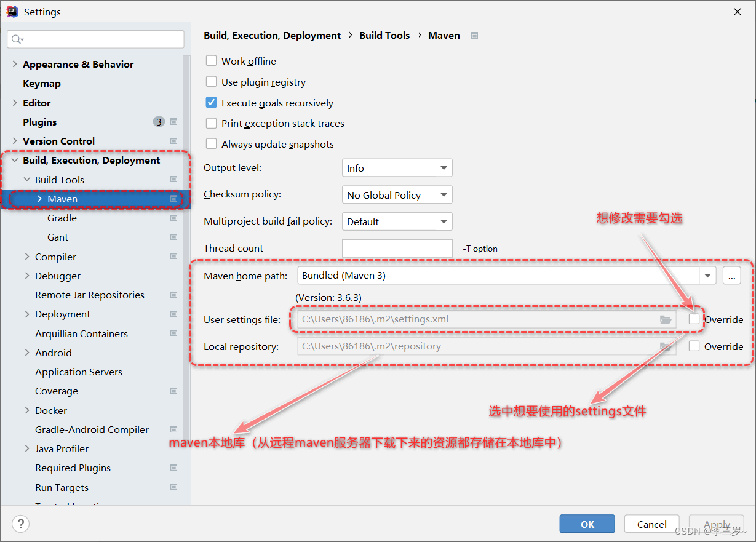Click the project-level icon beside Coverage
756x542 pixels.
[x=173, y=391]
